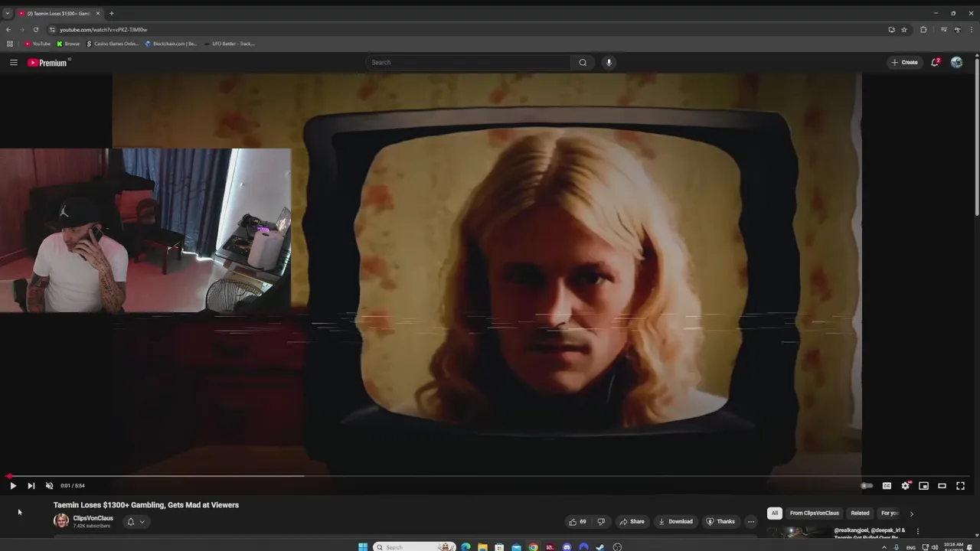980x551 pixels.
Task: Open the notifications bell
Action: click(x=935, y=62)
